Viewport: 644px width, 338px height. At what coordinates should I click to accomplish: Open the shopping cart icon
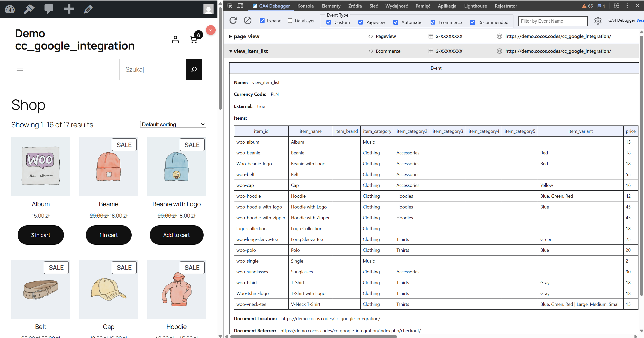coord(194,39)
